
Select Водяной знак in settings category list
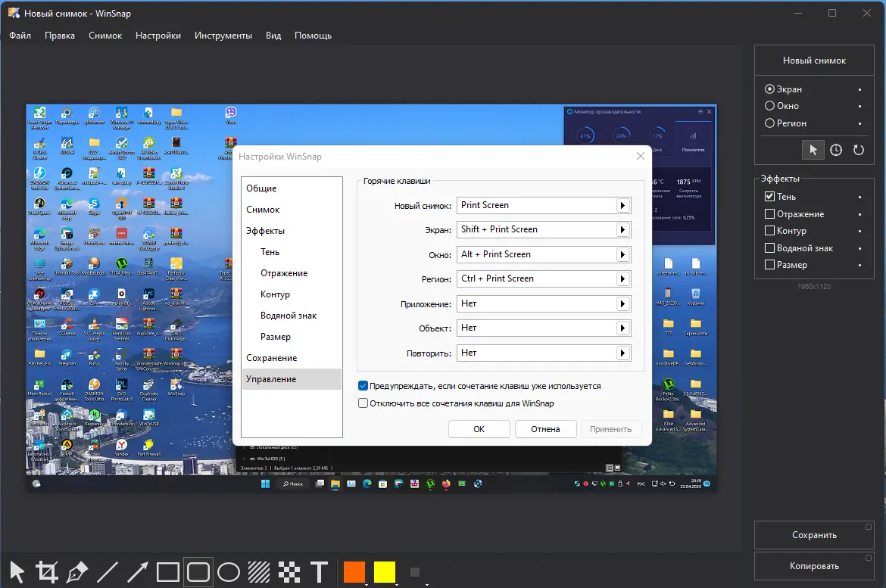point(292,316)
